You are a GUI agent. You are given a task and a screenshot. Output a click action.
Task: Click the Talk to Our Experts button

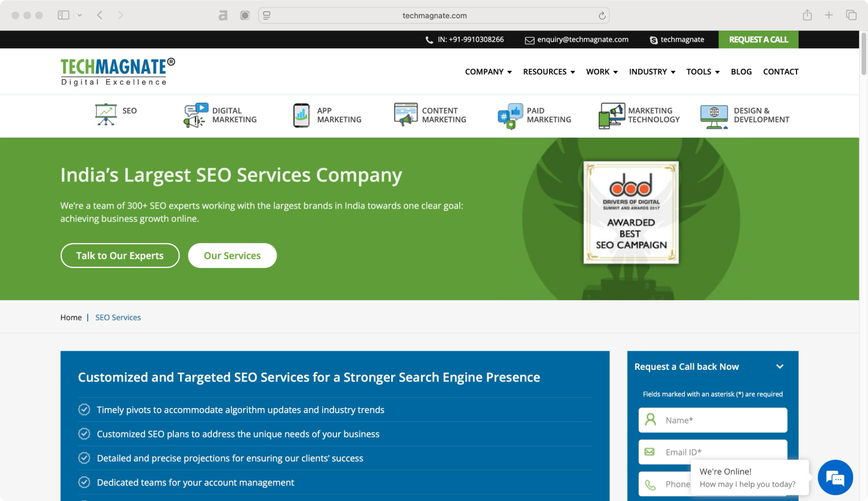coord(119,255)
